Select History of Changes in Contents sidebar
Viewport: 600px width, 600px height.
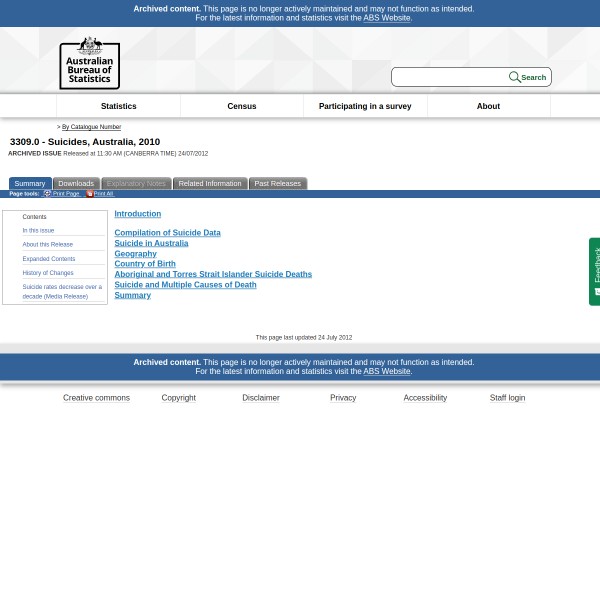click(x=48, y=273)
